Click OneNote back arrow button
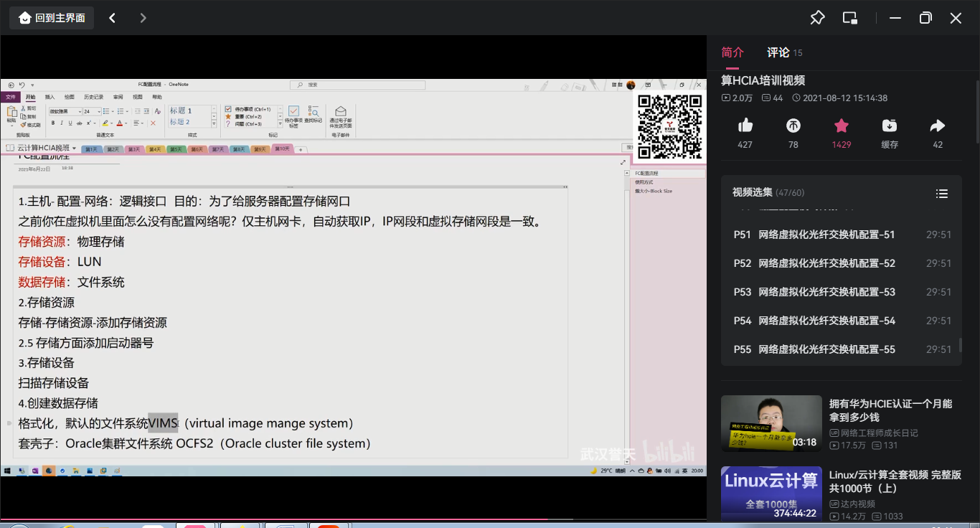Image resolution: width=980 pixels, height=528 pixels. pyautogui.click(x=11, y=85)
